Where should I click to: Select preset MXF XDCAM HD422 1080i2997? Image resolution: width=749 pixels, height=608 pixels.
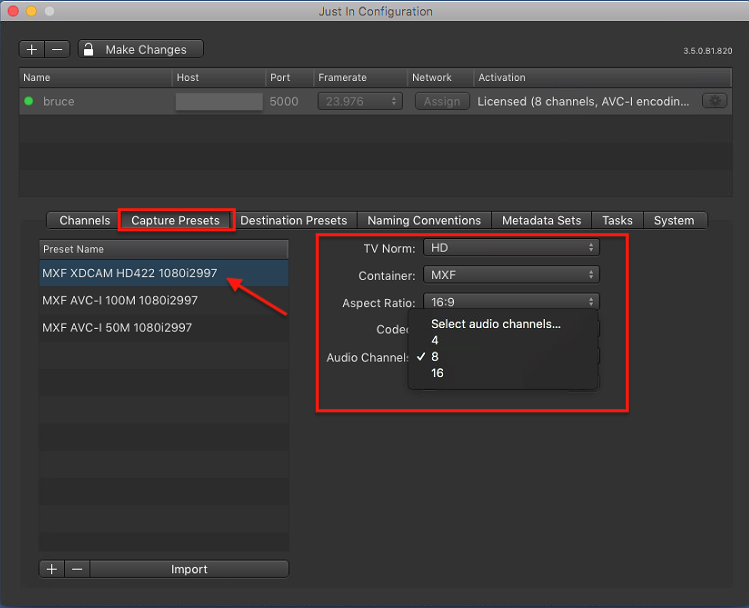point(164,273)
